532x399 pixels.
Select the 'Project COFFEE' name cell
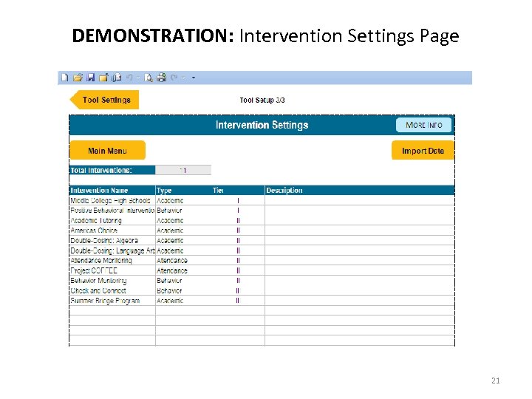pyautogui.click(x=112, y=270)
